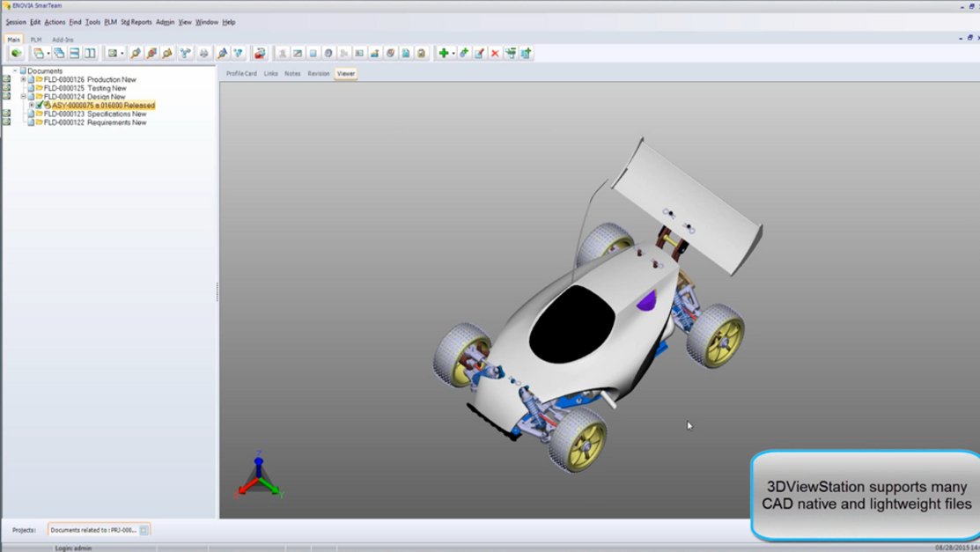The height and width of the screenshot is (552, 980).
Task: Select the Main ribbon tab
Action: coord(14,40)
